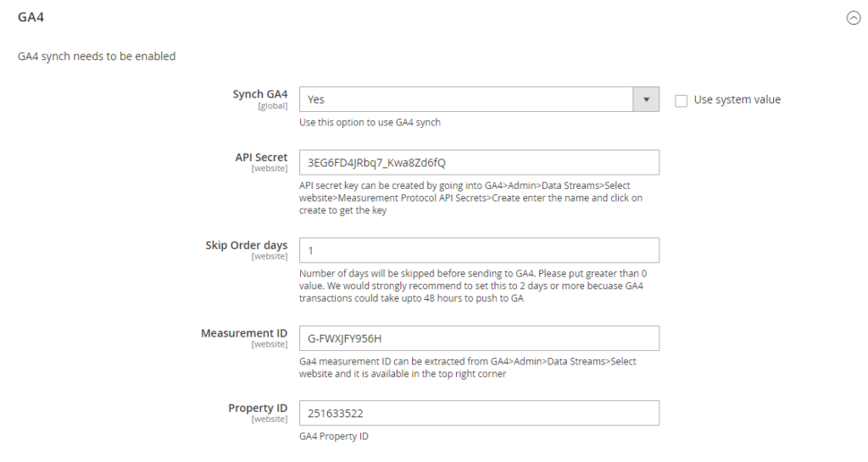Focus the API Secret input field
This screenshot has width=868, height=462.
click(x=479, y=162)
